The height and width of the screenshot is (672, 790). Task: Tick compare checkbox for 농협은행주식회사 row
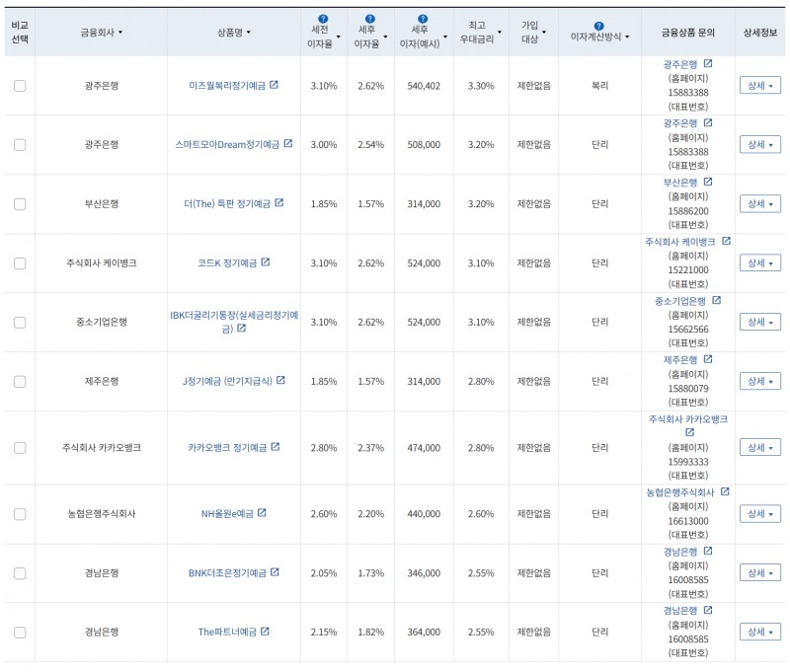click(20, 514)
